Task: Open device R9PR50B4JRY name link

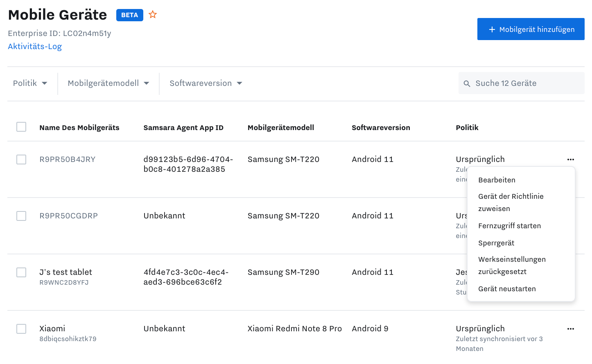Action: (x=68, y=160)
